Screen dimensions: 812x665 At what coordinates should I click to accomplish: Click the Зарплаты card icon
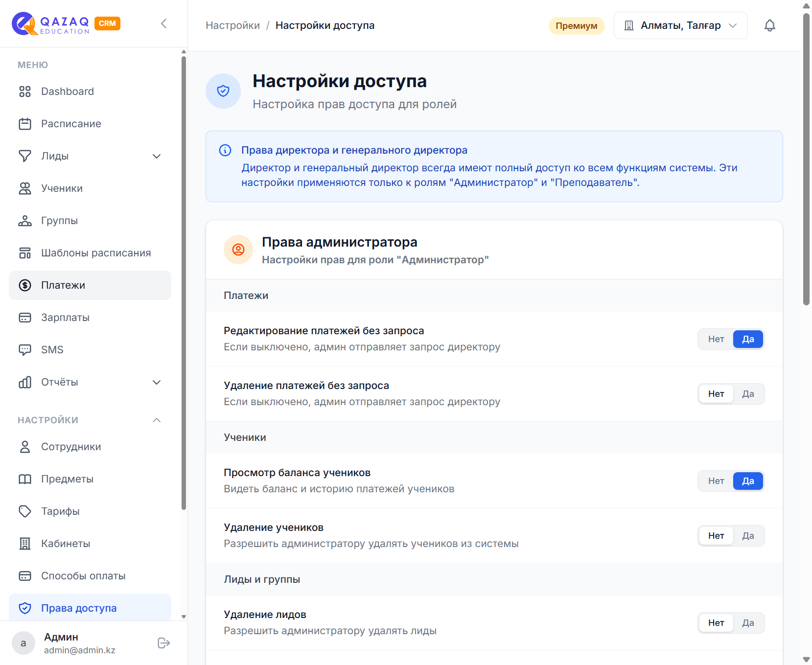(25, 318)
